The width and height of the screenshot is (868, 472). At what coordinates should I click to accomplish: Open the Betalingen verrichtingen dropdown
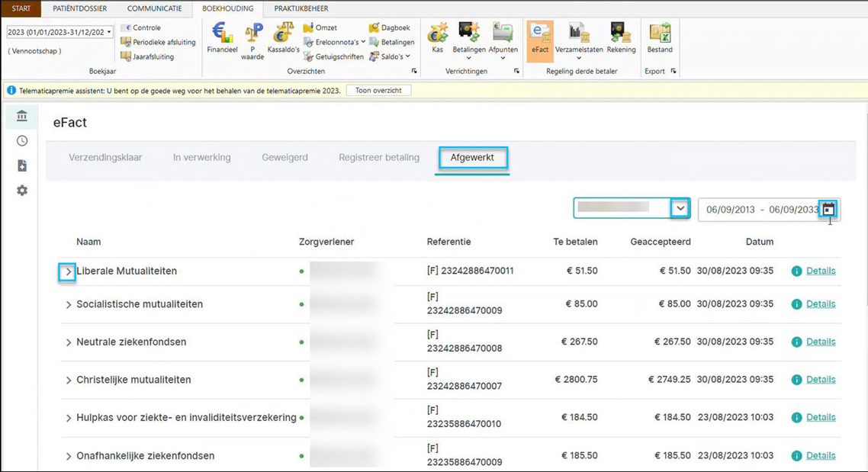click(469, 57)
